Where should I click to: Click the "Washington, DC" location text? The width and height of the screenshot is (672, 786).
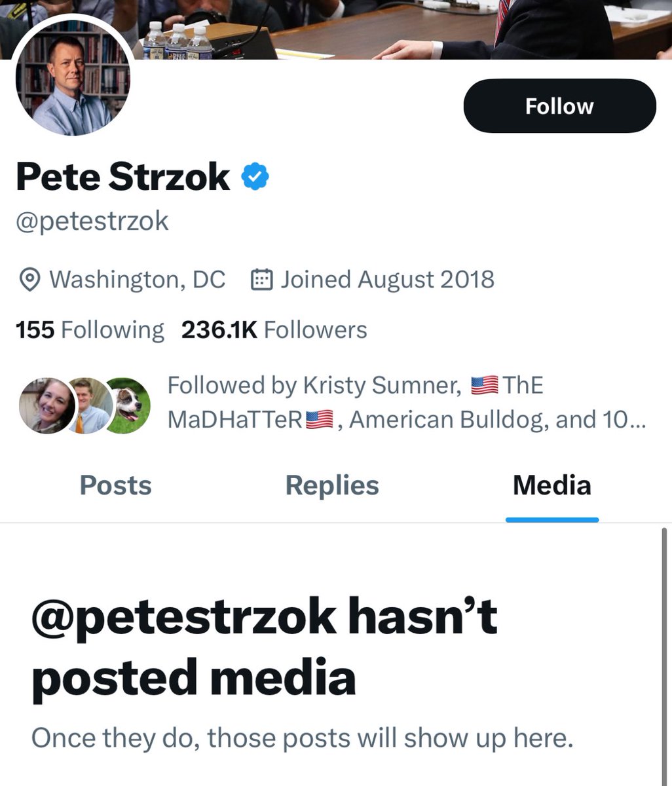138,280
